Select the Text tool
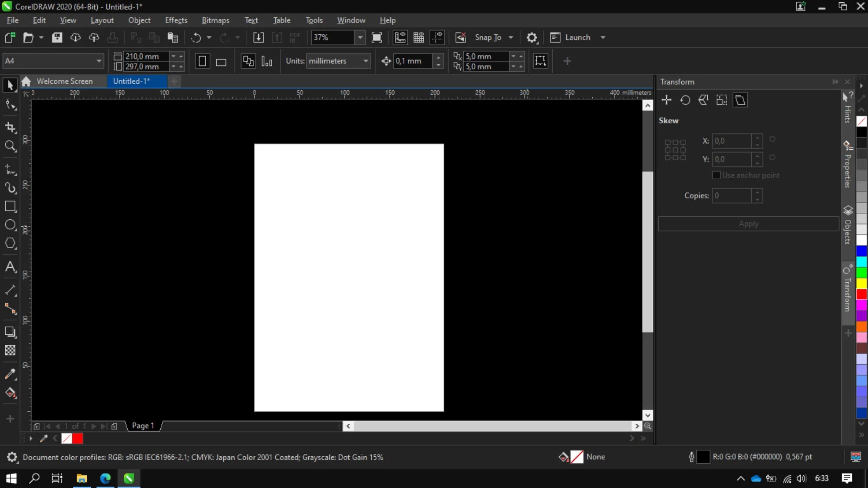The image size is (868, 488). (10, 267)
